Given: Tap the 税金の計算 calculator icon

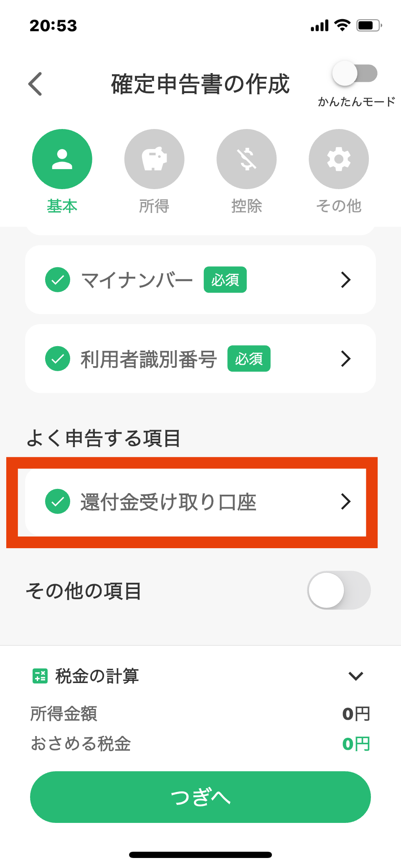Looking at the screenshot, I should [x=40, y=676].
